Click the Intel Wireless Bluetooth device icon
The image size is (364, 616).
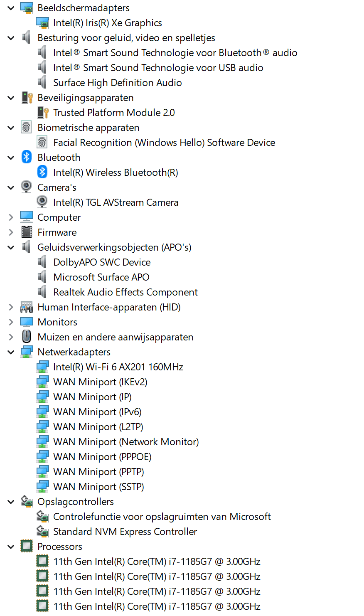42,172
